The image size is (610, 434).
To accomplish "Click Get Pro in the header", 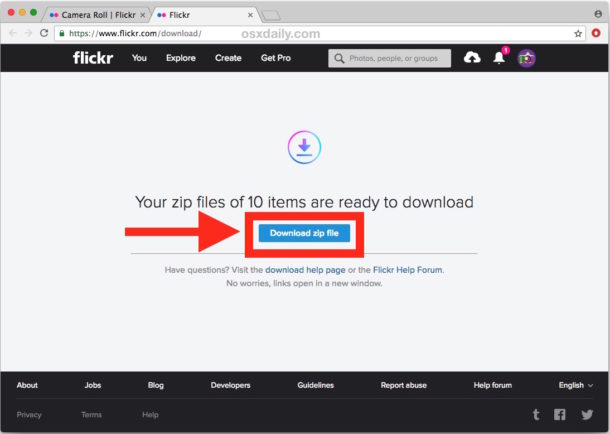I will [276, 58].
